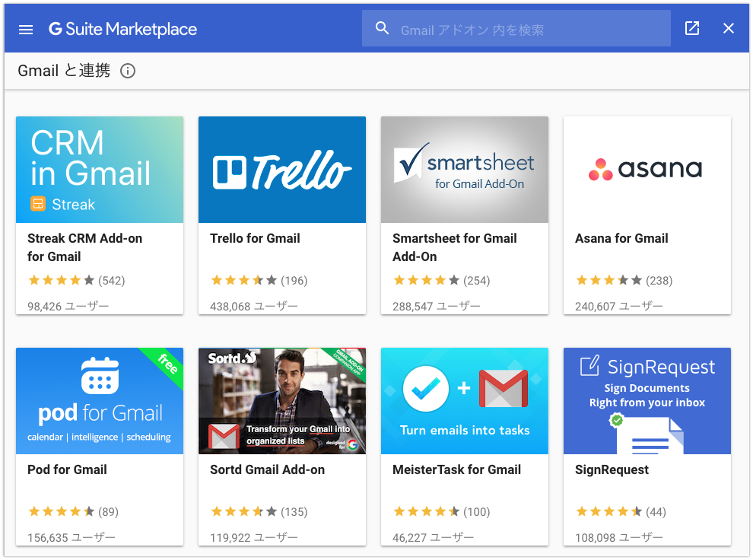
Task: Click the 108,098 ユーザー count
Action: (x=618, y=538)
